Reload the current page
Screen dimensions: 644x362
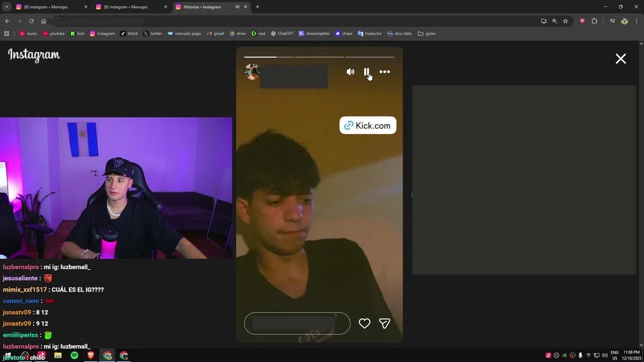[x=31, y=21]
